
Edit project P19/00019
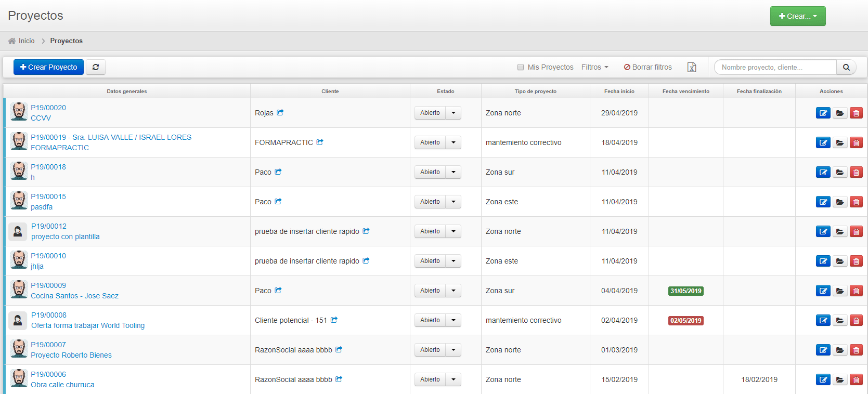point(823,142)
